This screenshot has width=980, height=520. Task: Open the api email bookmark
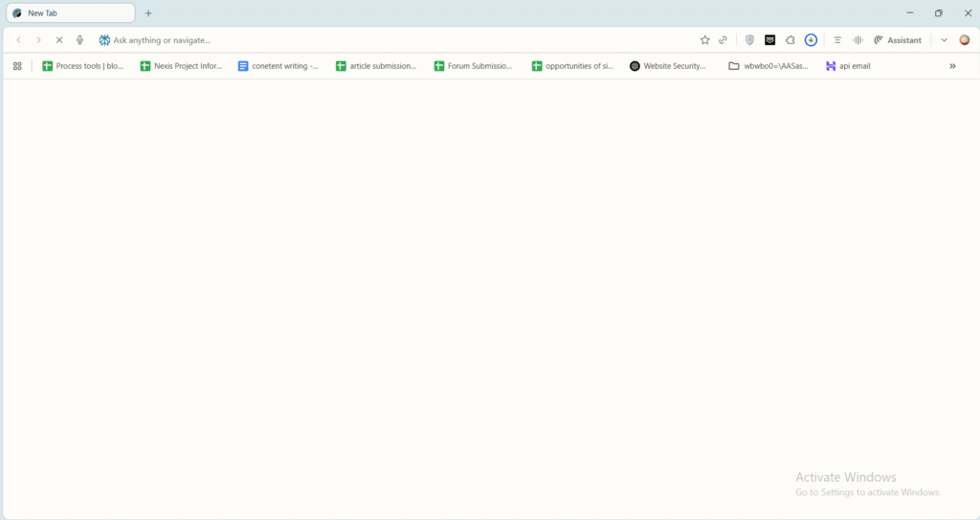(x=848, y=66)
